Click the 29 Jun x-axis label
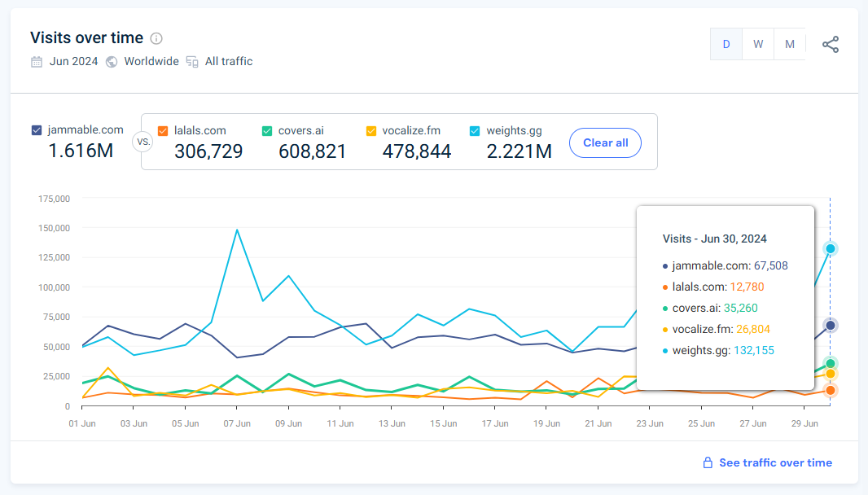868x495 pixels. tap(804, 423)
